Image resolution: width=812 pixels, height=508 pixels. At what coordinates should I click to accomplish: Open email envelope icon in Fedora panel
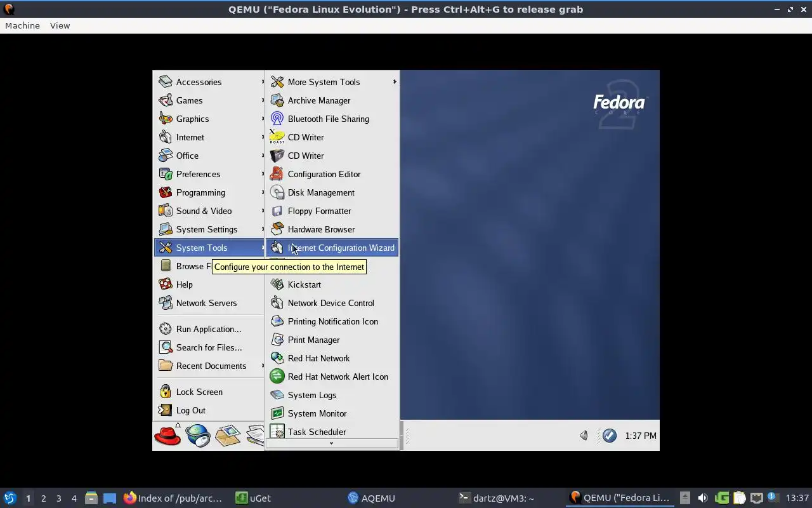[228, 436]
